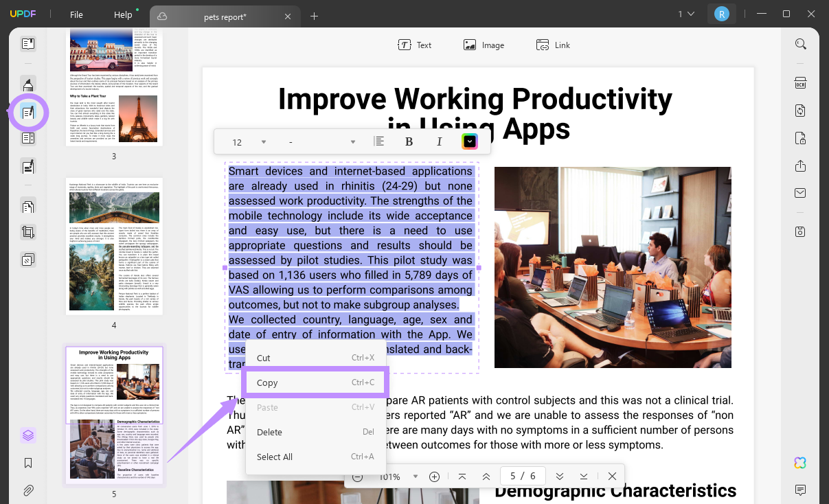Toggle italic formatting

point(439,141)
